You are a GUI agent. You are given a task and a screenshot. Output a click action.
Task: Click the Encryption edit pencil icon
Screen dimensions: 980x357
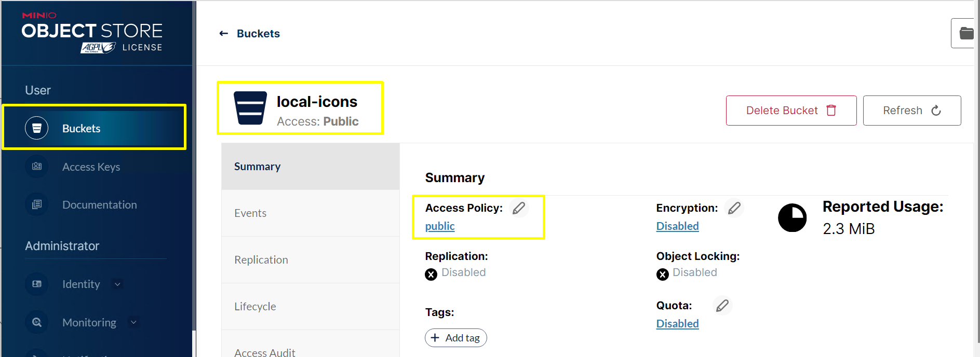pyautogui.click(x=734, y=208)
